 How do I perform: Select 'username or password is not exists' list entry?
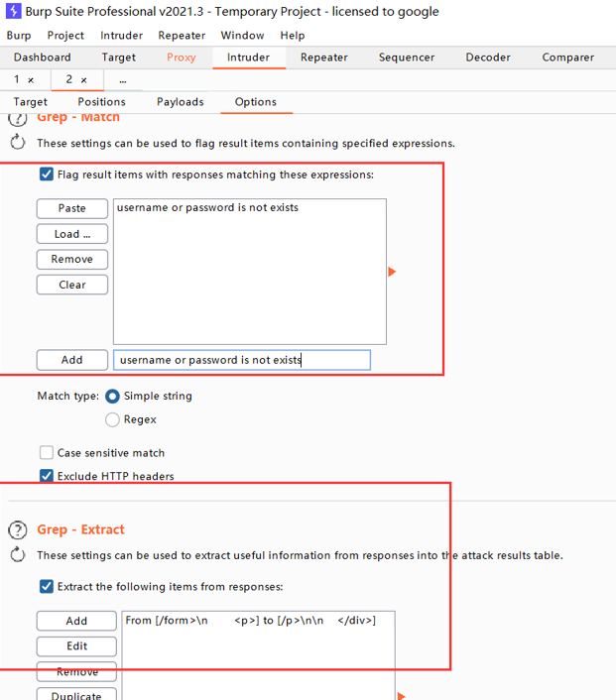tap(250, 207)
